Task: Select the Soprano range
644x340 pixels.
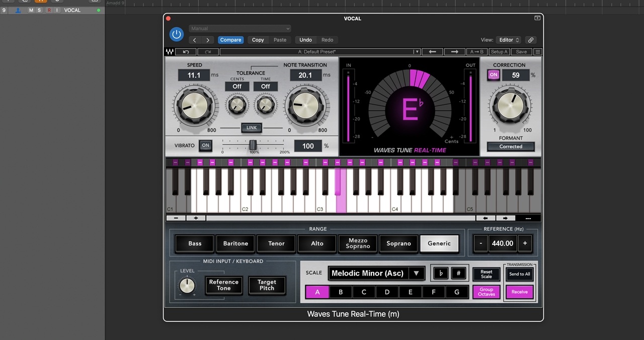Action: click(x=399, y=243)
